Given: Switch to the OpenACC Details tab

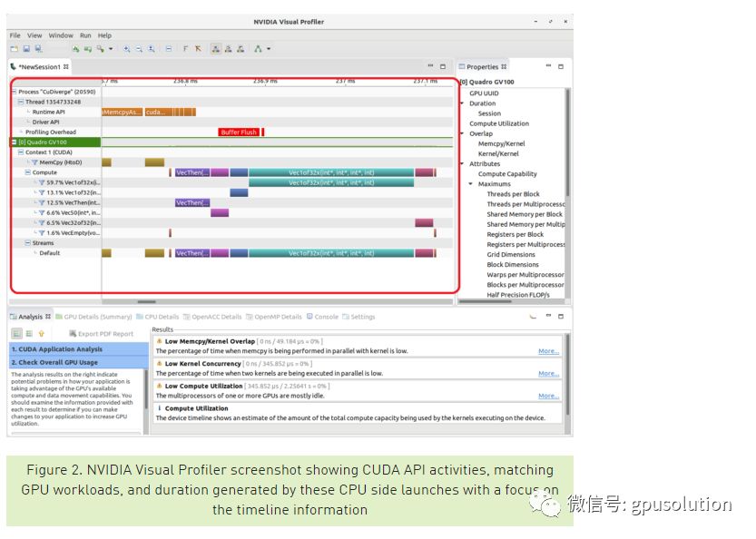Looking at the screenshot, I should click(212, 317).
